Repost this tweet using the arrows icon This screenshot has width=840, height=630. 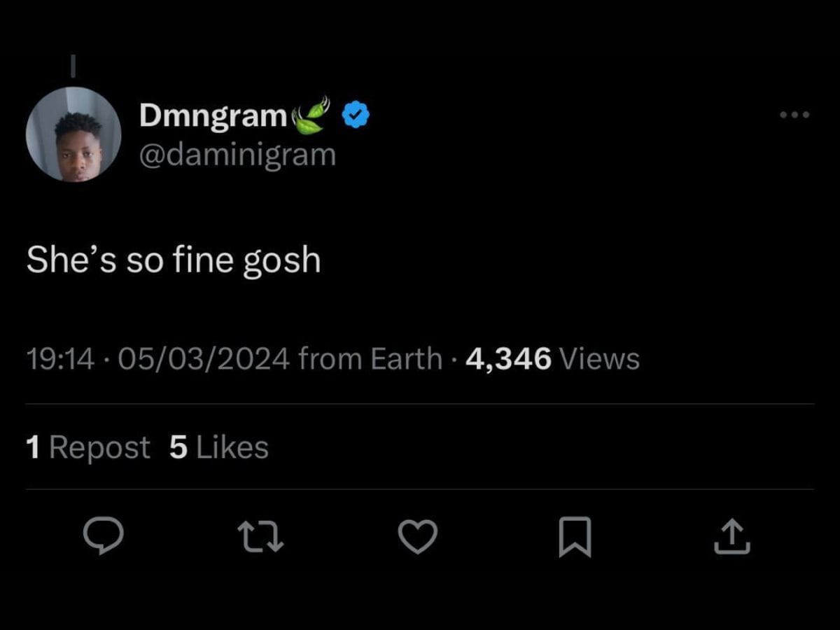coord(260,537)
